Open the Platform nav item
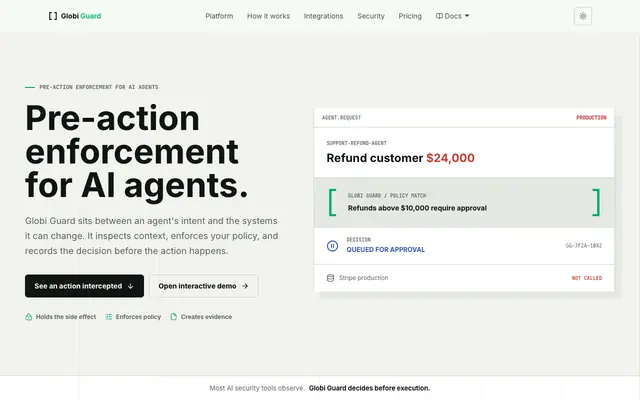 tap(219, 16)
